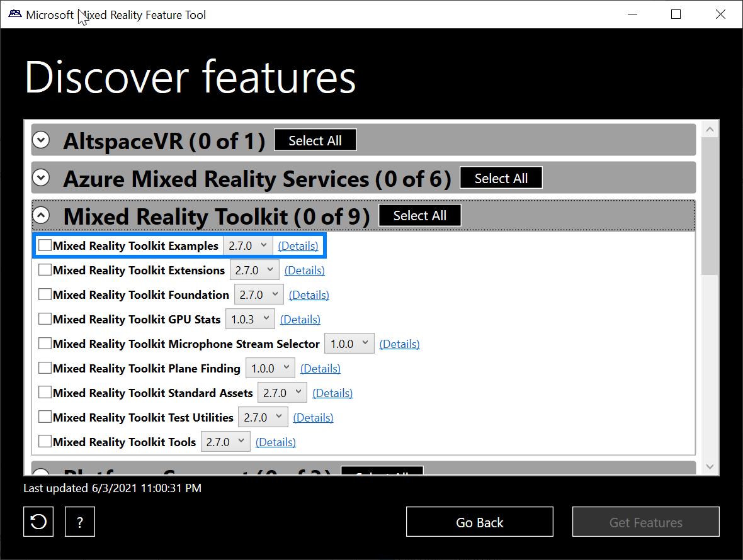Collapse the Mixed Reality Toolkit section
Screen dimensions: 743x560
pyautogui.click(x=40, y=215)
